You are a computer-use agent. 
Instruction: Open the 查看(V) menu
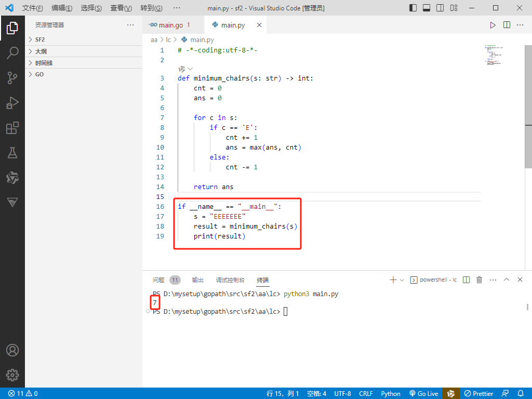121,8
